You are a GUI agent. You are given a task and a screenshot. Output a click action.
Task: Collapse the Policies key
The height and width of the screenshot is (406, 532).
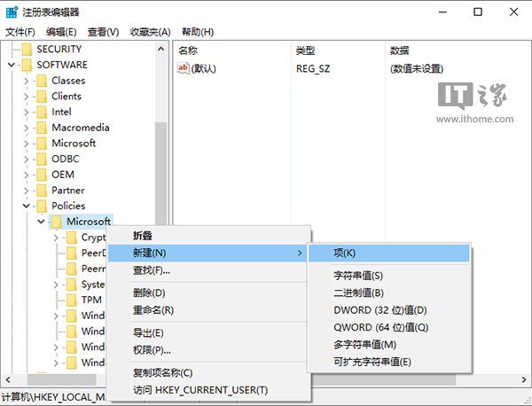coord(27,206)
